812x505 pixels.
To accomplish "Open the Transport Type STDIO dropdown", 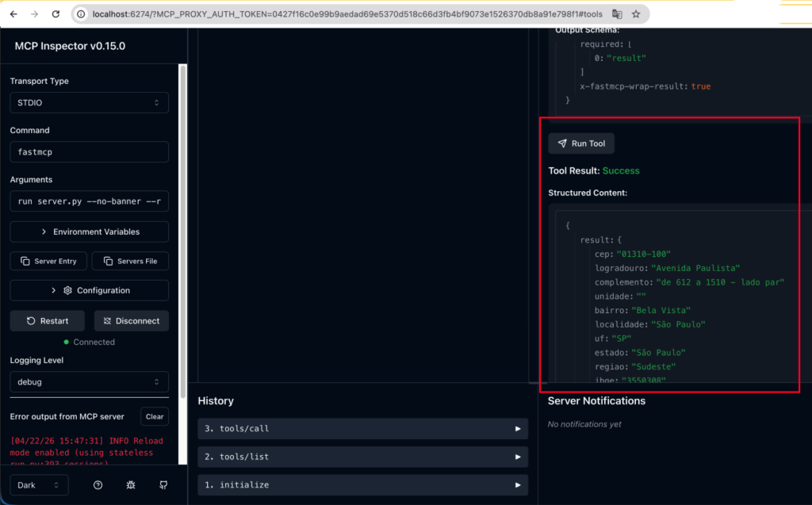I will point(89,103).
